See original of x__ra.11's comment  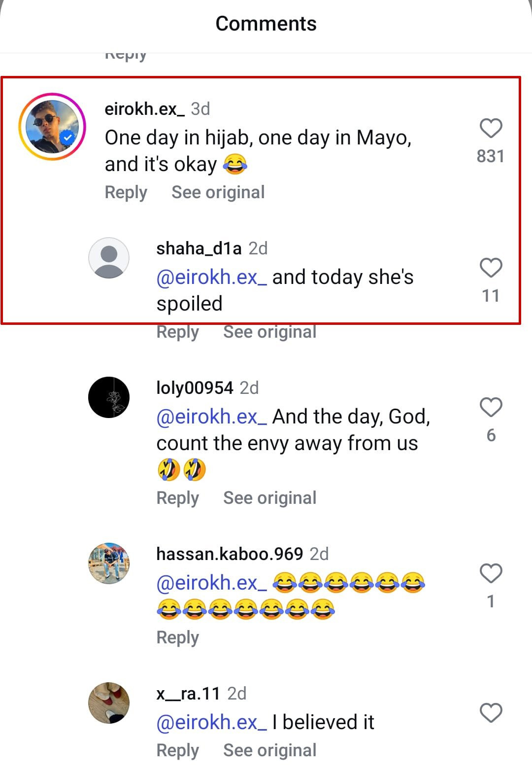tap(269, 750)
